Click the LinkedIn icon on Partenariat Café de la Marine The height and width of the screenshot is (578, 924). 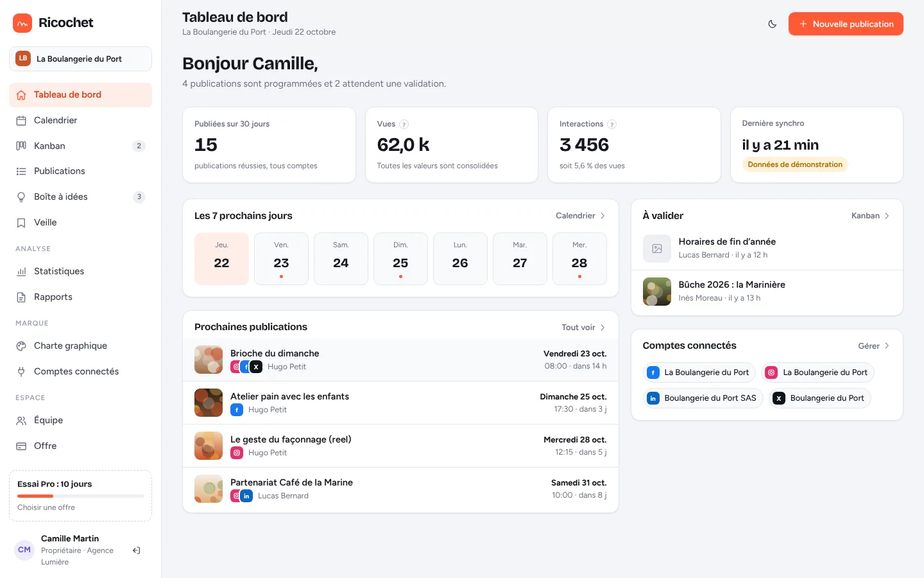246,496
